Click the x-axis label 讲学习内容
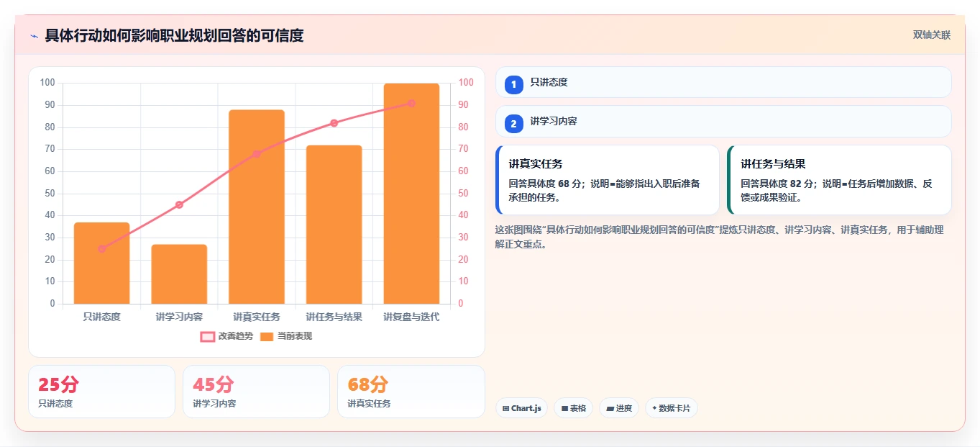This screenshot has width=980, height=447. [179, 317]
